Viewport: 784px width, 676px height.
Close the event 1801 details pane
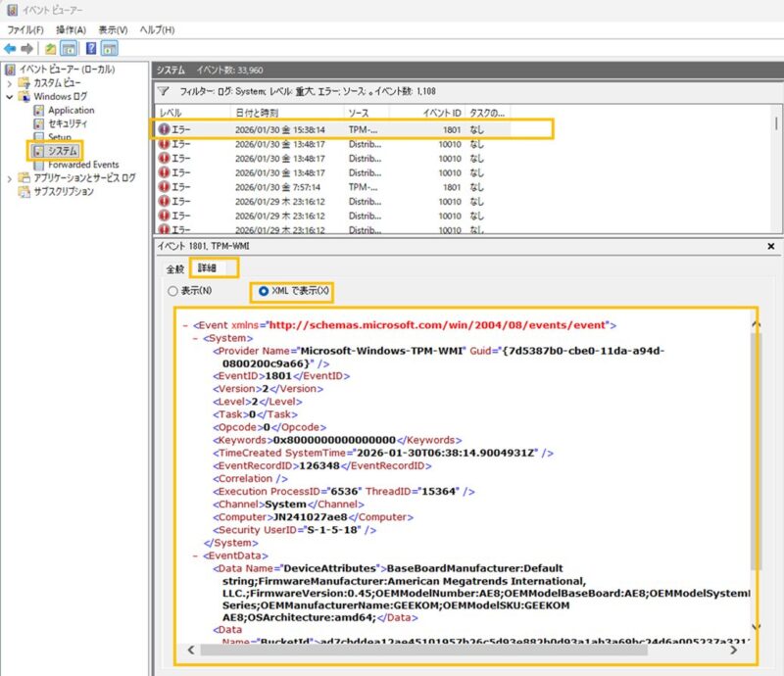[x=770, y=246]
